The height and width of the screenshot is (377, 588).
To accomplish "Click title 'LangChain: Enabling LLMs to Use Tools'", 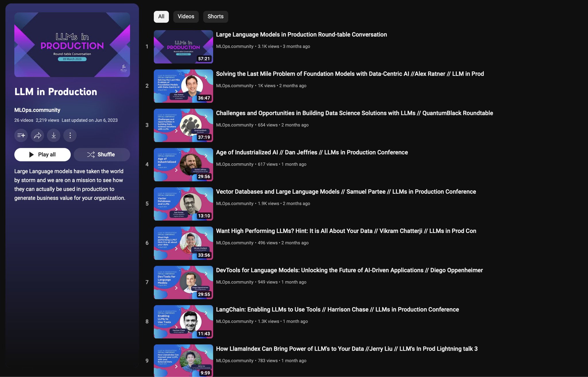I will point(337,310).
